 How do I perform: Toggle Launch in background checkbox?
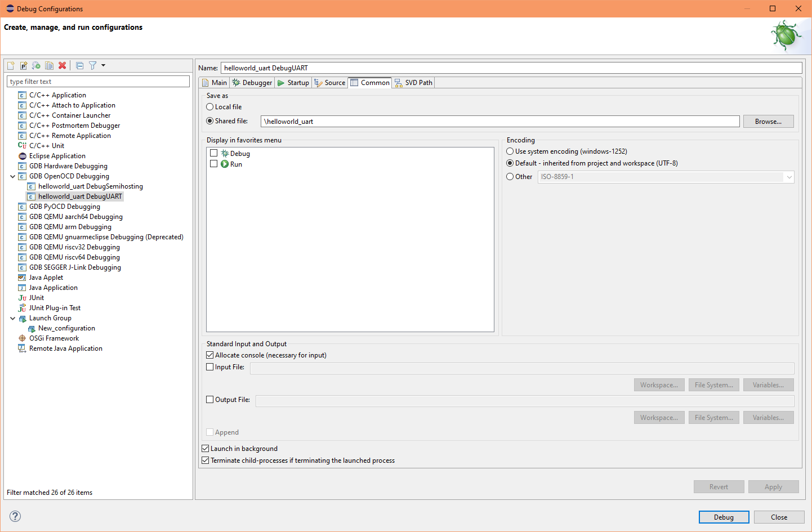206,449
